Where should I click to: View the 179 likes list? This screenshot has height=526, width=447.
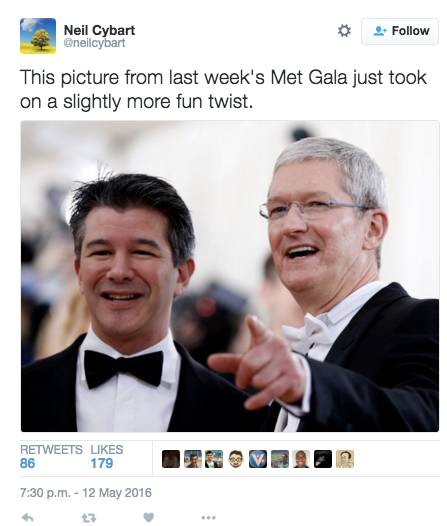(107, 457)
